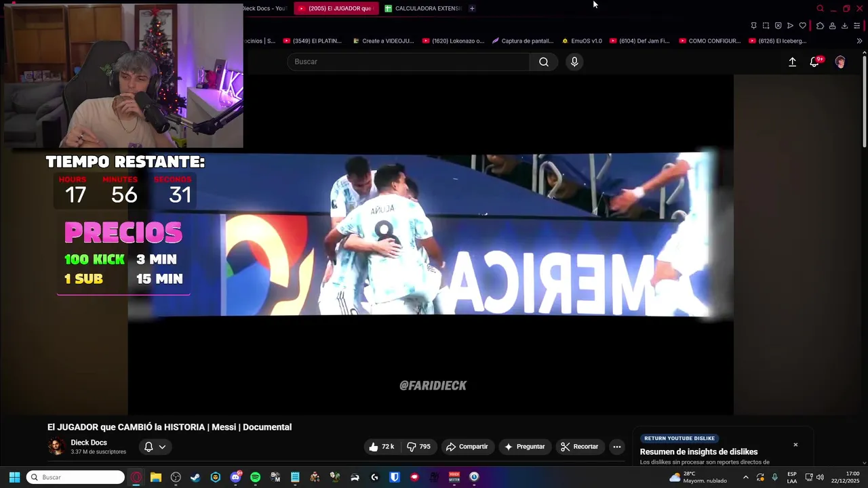Open browser profile icon in toolbar
The height and width of the screenshot is (488, 868).
[832, 26]
